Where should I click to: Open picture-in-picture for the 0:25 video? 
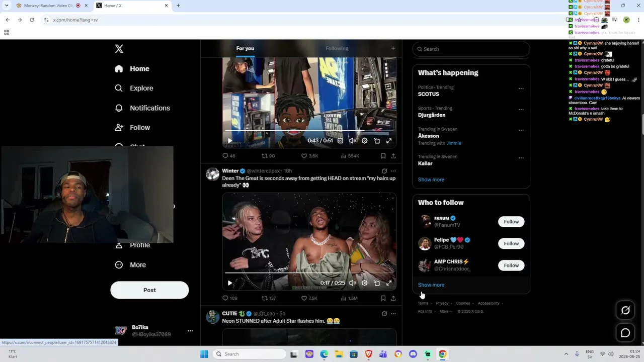point(377,283)
